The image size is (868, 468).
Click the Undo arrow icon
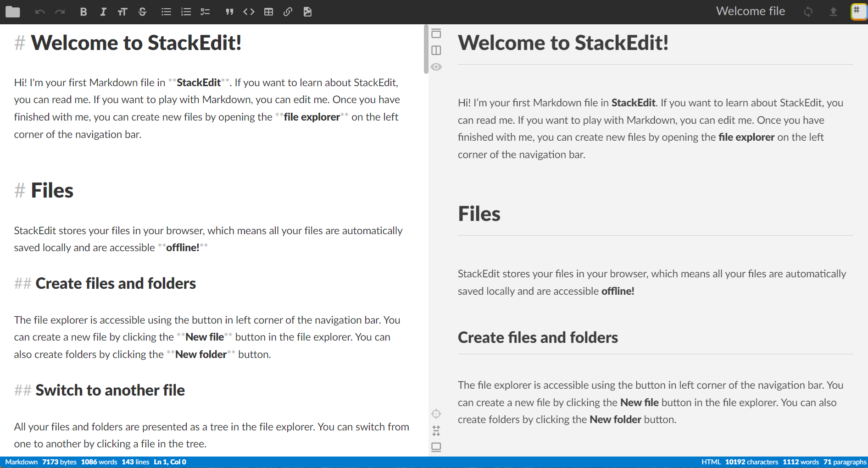coord(40,12)
